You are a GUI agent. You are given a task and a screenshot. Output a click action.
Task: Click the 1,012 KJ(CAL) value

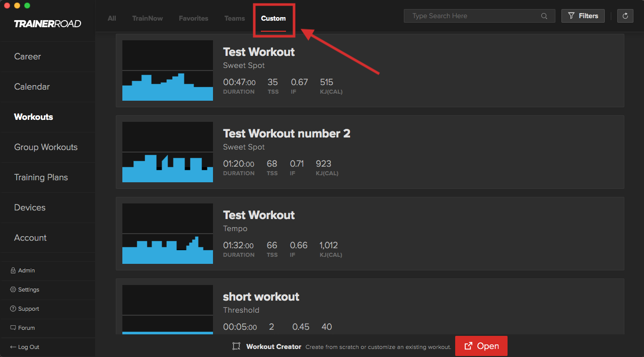coord(329,245)
